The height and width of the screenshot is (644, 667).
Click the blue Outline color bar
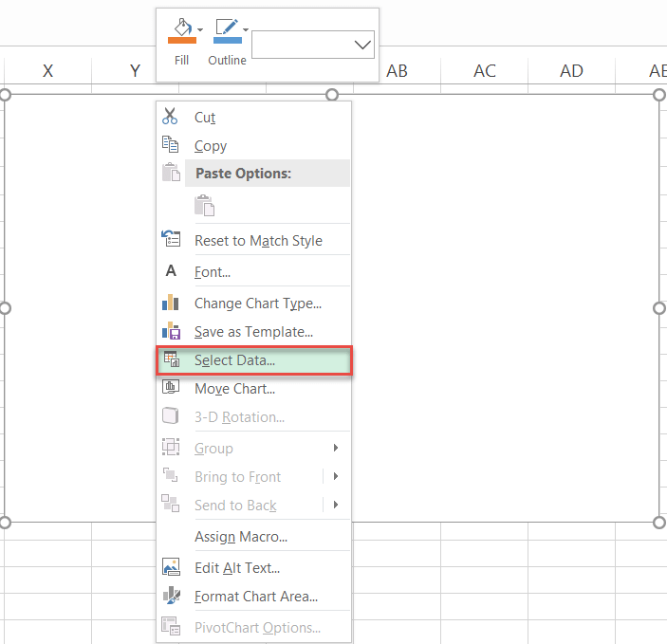point(228,41)
